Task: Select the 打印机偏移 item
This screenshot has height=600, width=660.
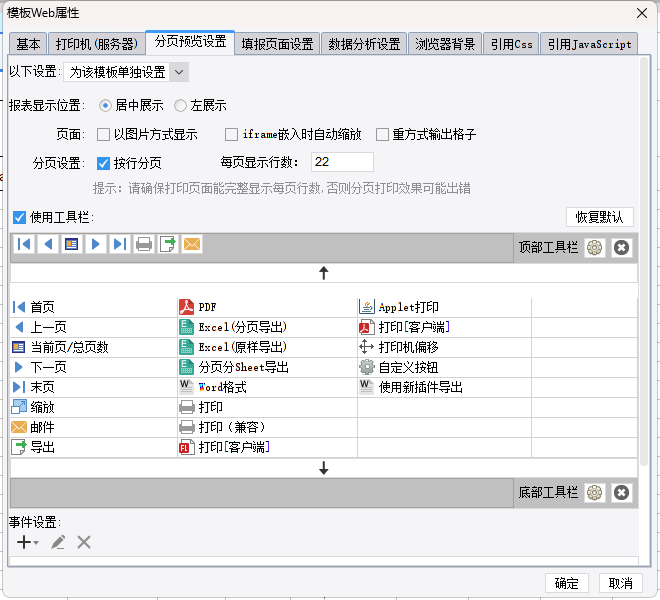Action: click(444, 347)
